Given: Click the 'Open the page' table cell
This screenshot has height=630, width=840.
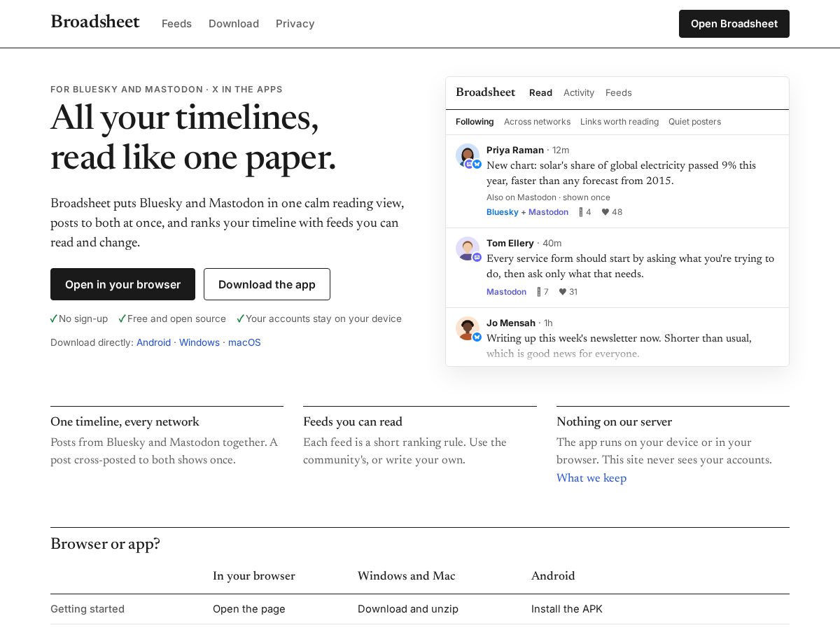Looking at the screenshot, I should click(x=249, y=609).
